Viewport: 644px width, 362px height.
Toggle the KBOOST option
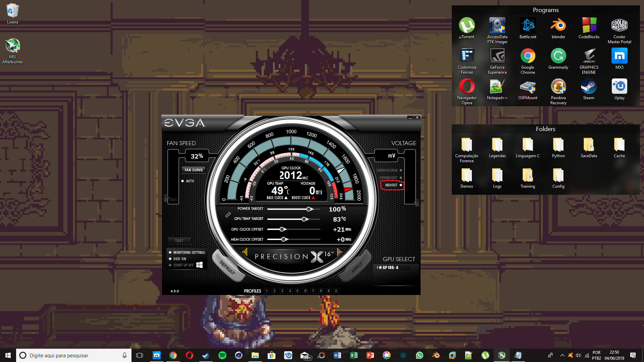point(393,185)
